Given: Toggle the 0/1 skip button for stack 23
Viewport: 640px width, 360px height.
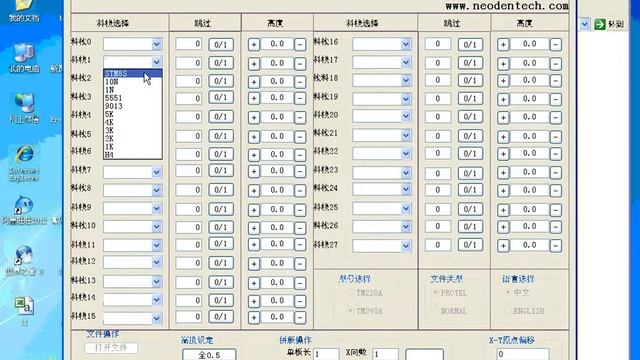Looking at the screenshot, I should click(x=470, y=173).
